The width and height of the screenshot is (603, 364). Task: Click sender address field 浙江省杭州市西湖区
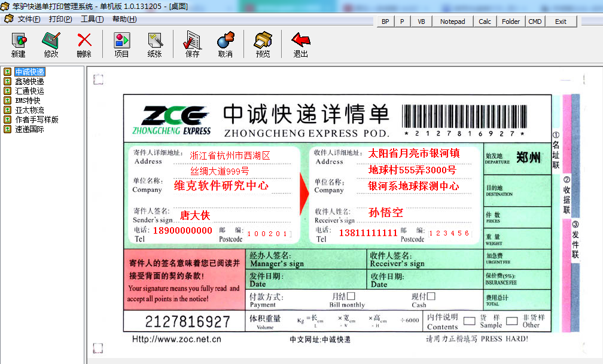tap(230, 155)
